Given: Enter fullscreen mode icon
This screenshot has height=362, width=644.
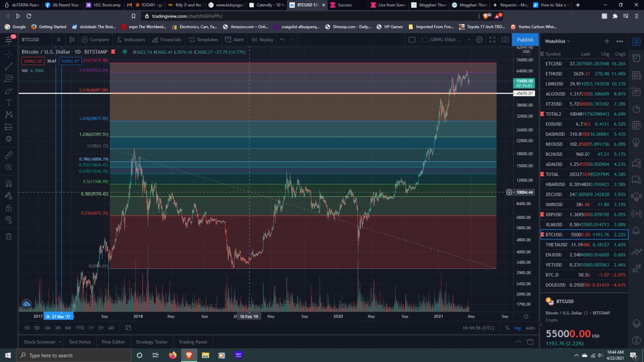Looking at the screenshot, I should point(492,40).
